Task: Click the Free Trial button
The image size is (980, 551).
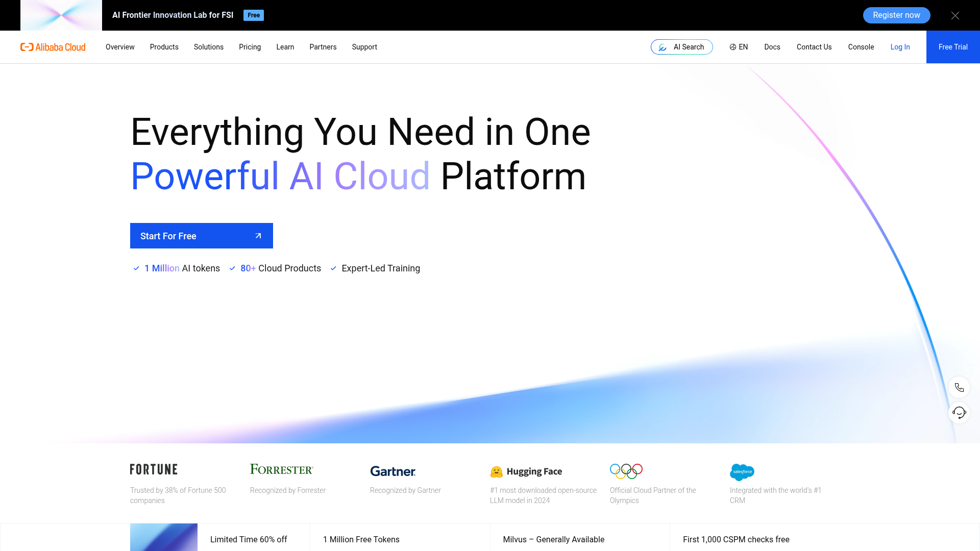Action: (952, 47)
